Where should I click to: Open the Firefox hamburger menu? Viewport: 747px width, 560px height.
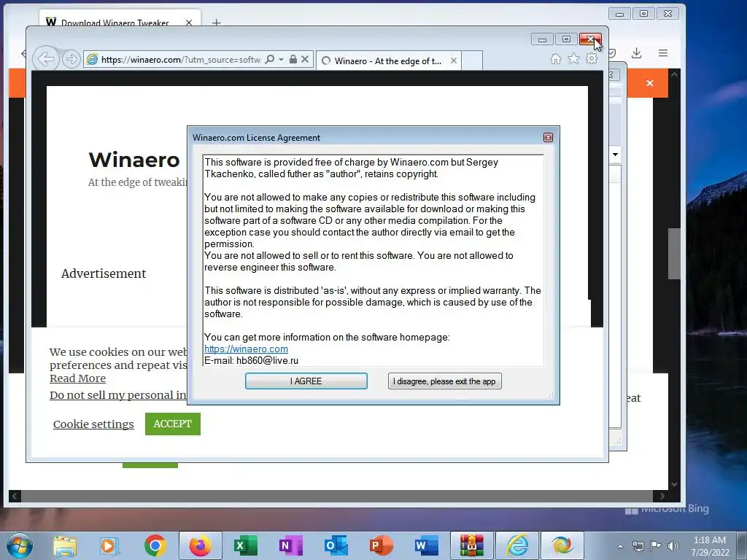coord(663,52)
